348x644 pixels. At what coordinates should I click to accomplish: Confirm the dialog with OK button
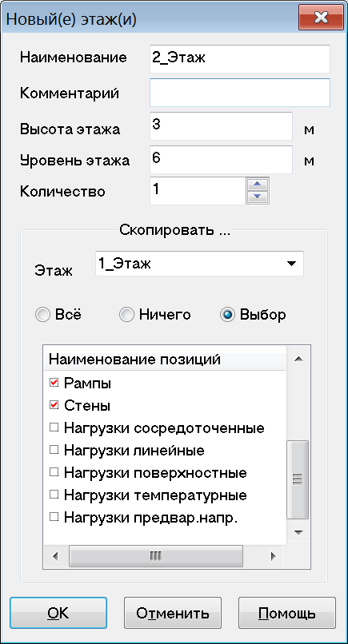[58, 613]
